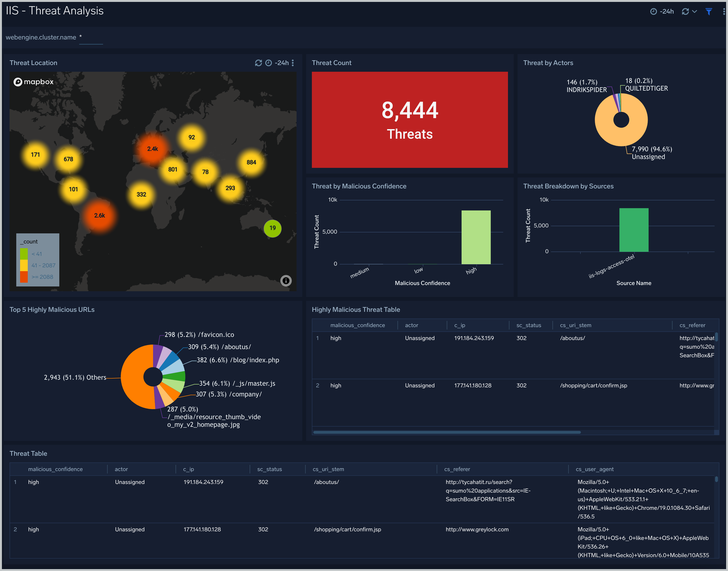This screenshot has height=571, width=728.
Task: Expand the refresh interval chevron
Action: [x=695, y=11]
